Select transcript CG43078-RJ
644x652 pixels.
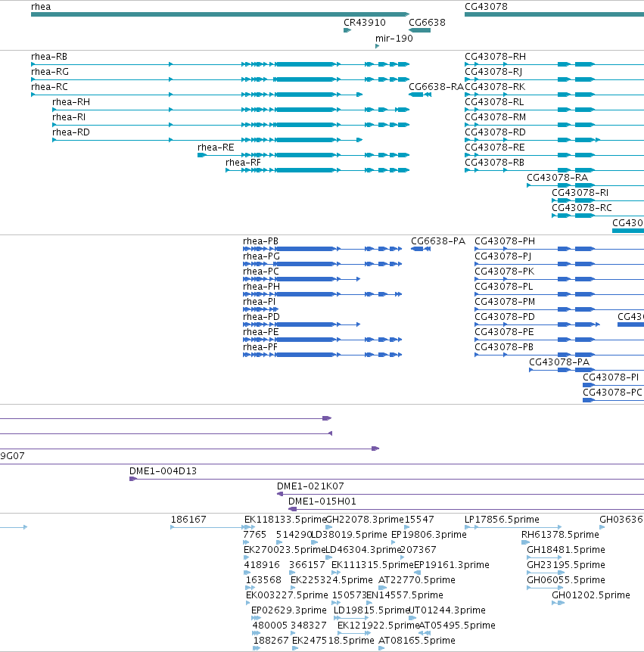click(x=554, y=79)
